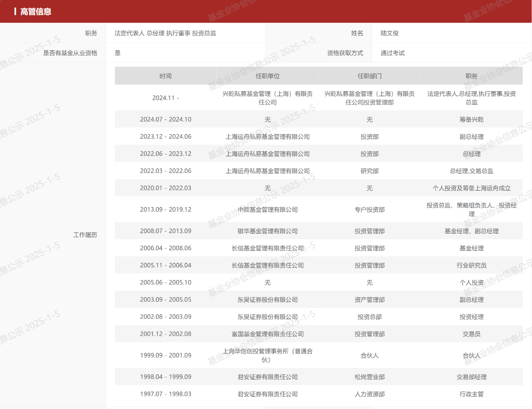Click the 时间 column header
Image resolution: width=532 pixels, height=409 pixels.
tap(165, 76)
